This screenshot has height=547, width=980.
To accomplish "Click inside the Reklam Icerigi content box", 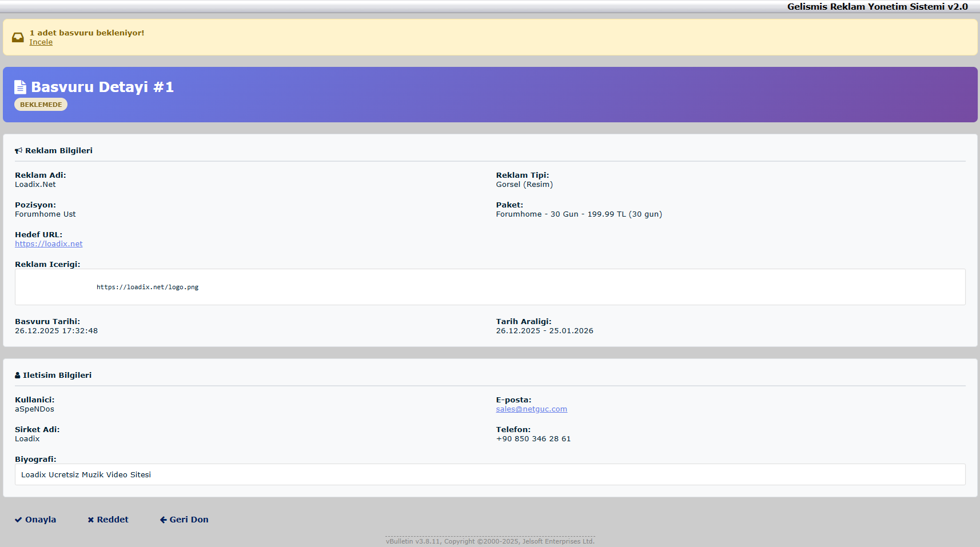I will pyautogui.click(x=489, y=287).
